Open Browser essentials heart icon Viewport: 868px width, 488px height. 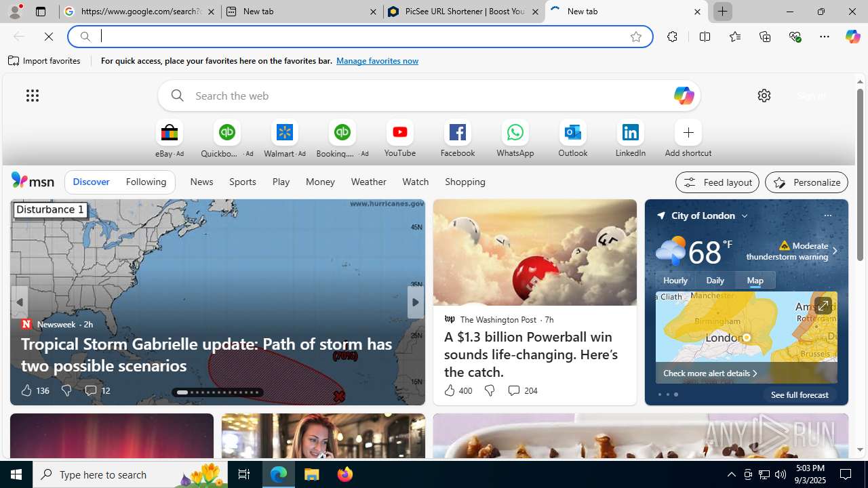pos(795,37)
